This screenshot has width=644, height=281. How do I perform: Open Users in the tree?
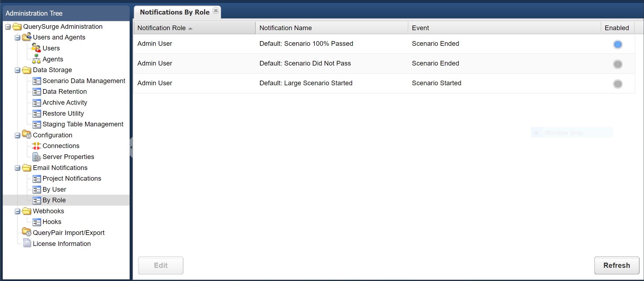pos(51,48)
